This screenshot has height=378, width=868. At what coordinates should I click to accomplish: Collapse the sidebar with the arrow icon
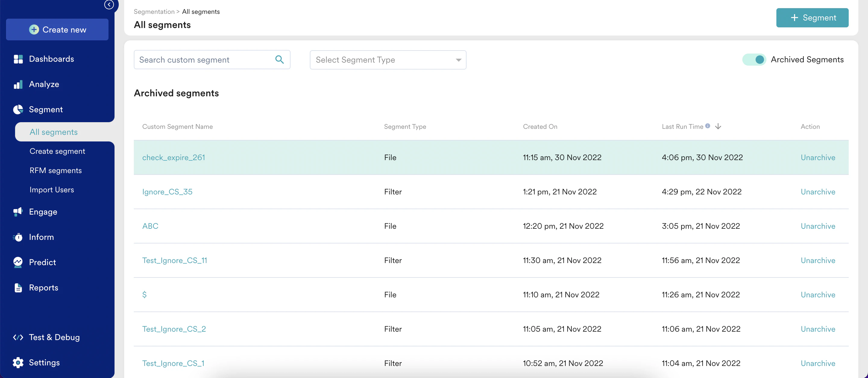point(109,5)
